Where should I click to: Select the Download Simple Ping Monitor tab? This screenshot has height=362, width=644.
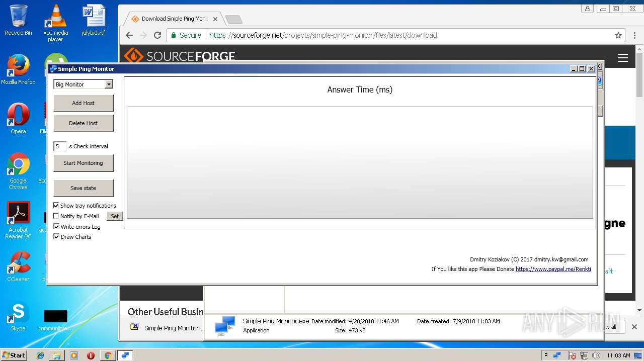174,19
